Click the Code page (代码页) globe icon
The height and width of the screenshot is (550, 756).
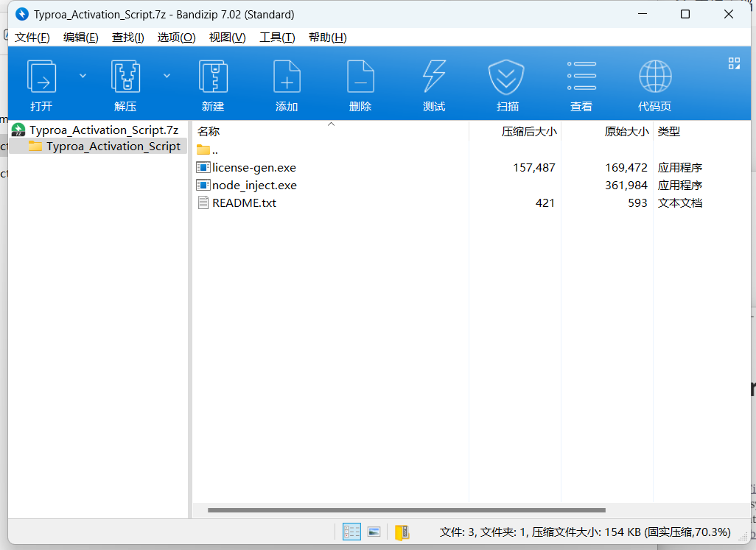[x=655, y=76]
